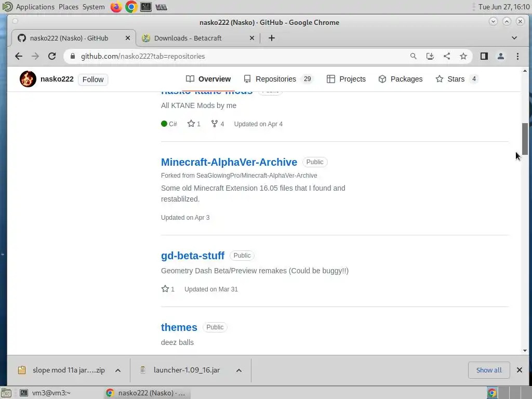The image size is (532, 399).
Task: Open the System menu
Action: click(94, 7)
